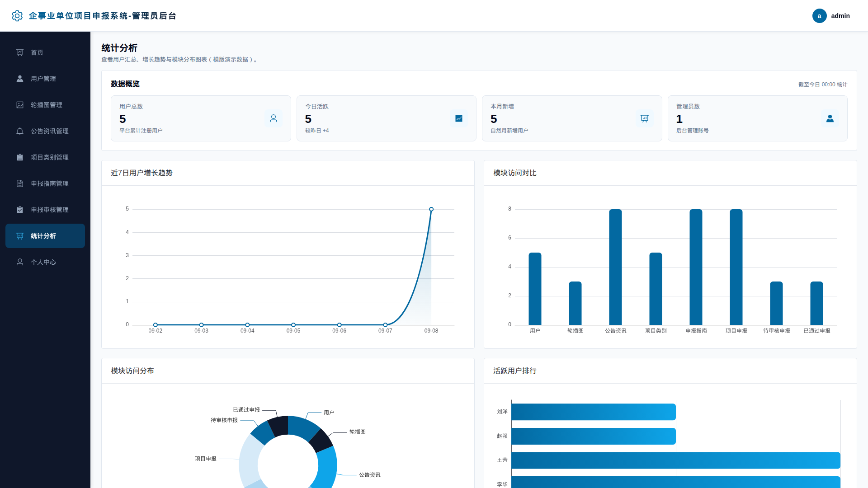Click the admin avatar circle
This screenshot has height=488, width=868.
click(819, 16)
